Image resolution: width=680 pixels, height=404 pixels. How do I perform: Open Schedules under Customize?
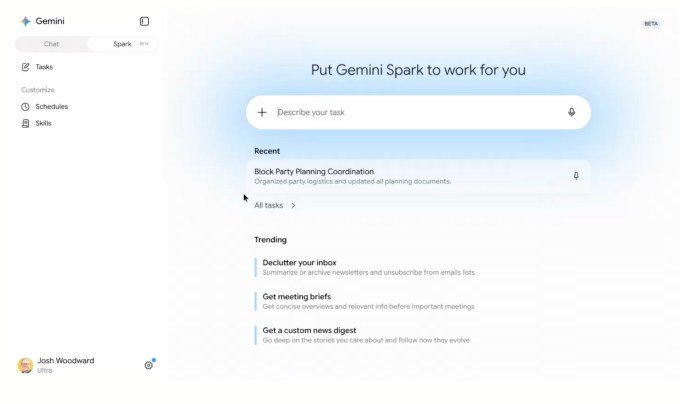(52, 107)
